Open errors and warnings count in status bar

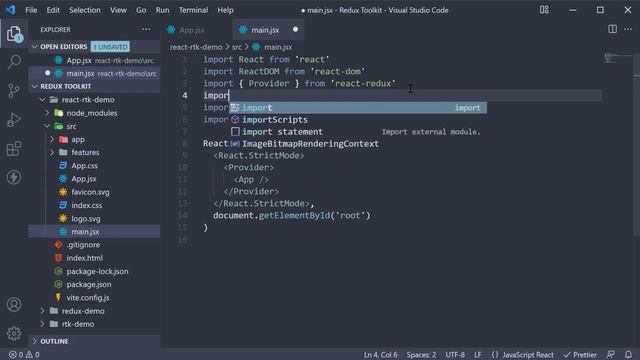24,355
